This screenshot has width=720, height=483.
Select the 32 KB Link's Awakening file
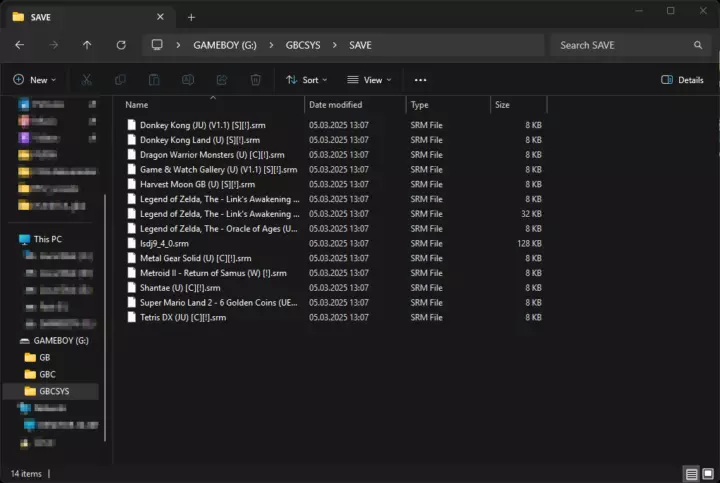click(x=335, y=214)
